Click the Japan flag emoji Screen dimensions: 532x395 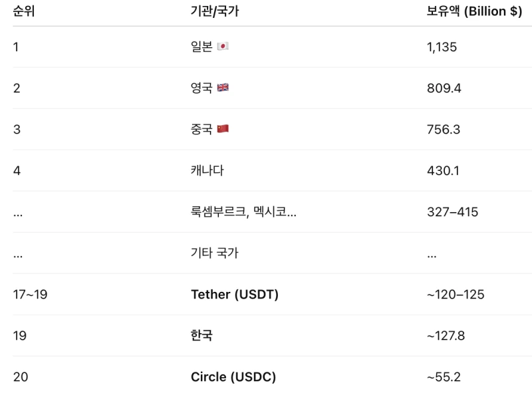point(223,46)
